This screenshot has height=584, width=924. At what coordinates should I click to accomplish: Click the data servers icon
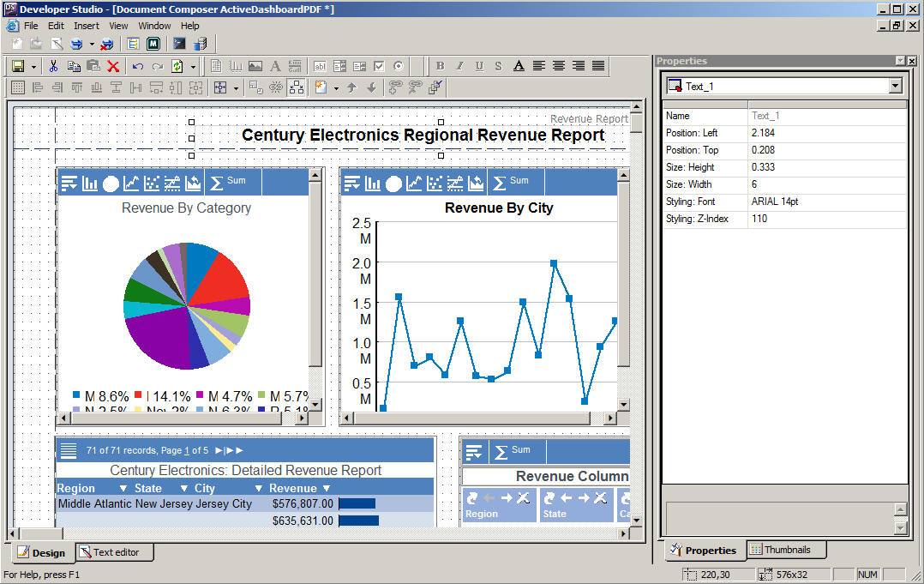(x=200, y=44)
